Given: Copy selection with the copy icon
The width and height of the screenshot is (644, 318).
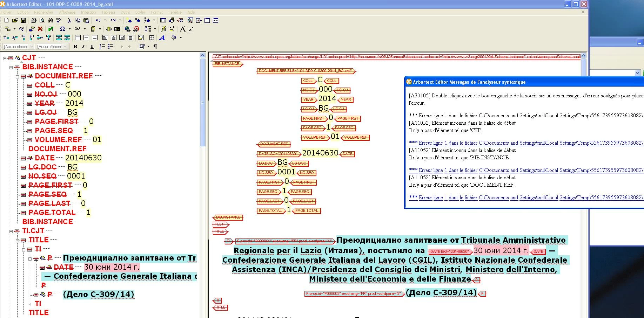Looking at the screenshot, I should 78,20.
